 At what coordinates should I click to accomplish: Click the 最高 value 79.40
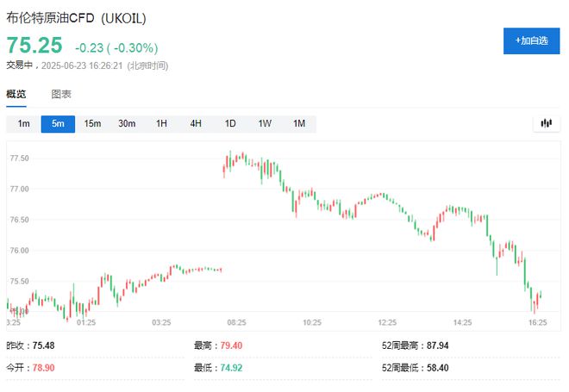coord(231,345)
